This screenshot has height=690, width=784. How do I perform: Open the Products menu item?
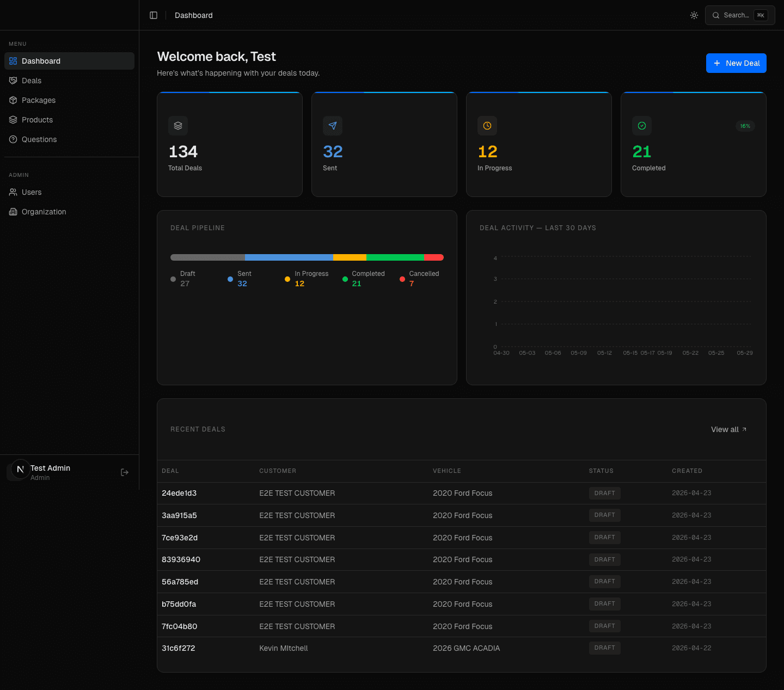(69, 120)
